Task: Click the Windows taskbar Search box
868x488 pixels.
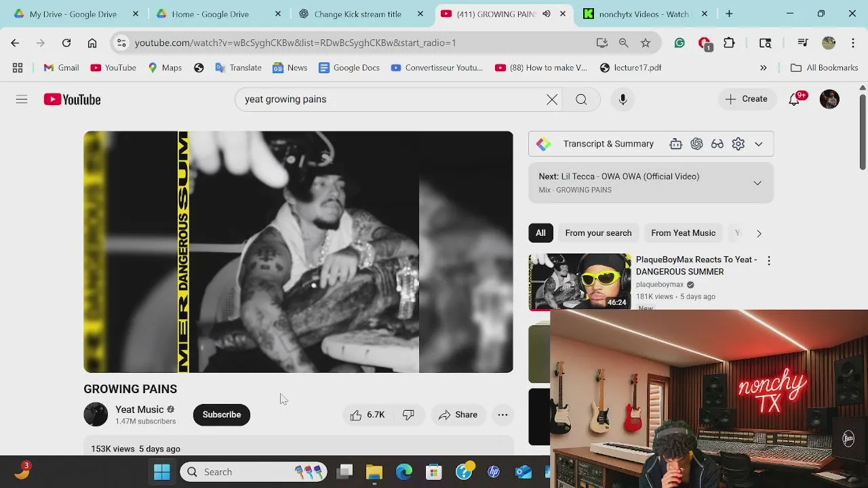Action: point(253,472)
